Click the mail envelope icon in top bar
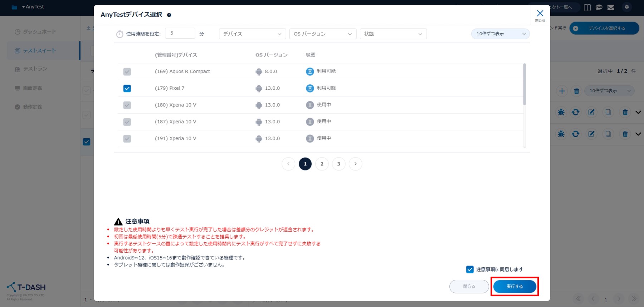 611,7
